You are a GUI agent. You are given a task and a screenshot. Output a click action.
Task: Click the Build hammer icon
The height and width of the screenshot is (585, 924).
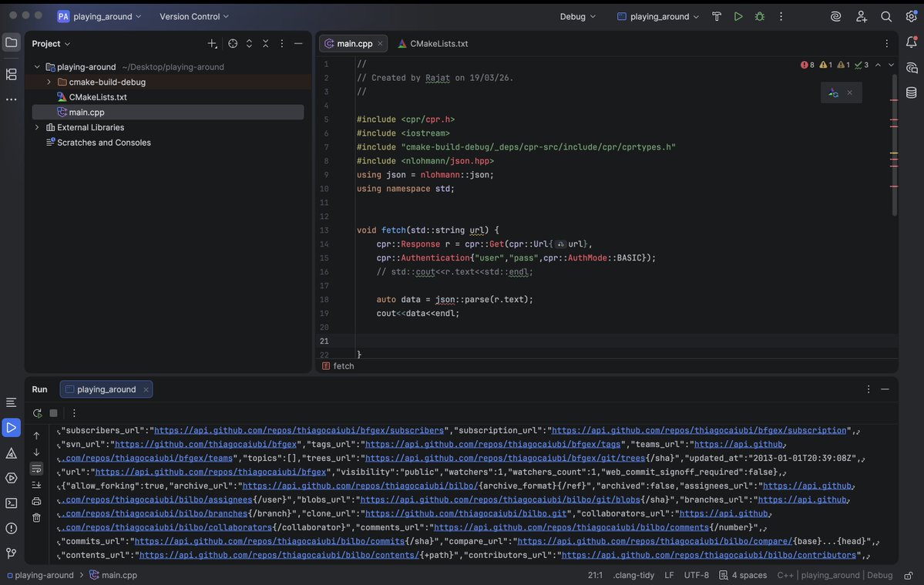pos(717,16)
